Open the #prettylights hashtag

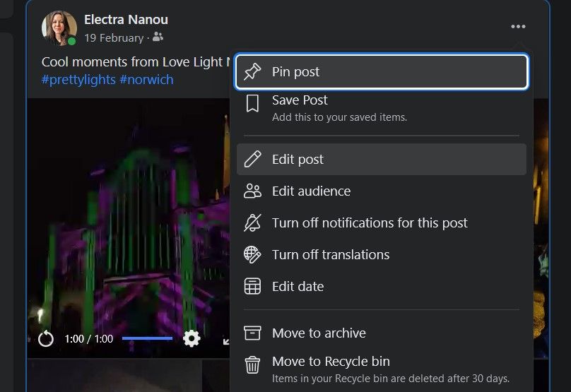78,80
